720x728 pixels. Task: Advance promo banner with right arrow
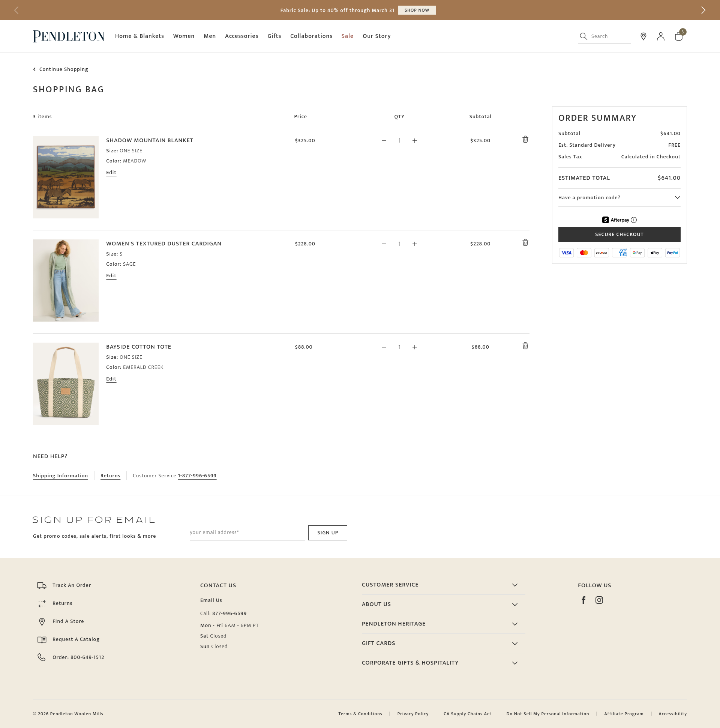[703, 10]
